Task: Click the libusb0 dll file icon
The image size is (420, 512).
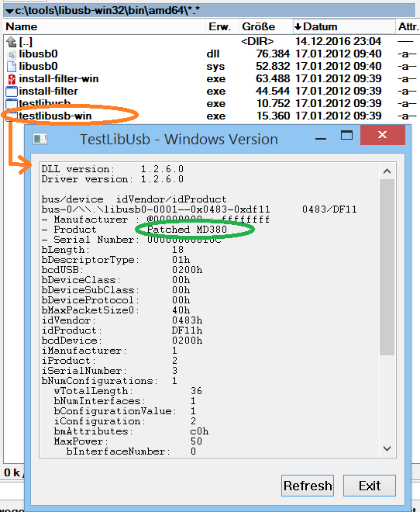Action: (x=12, y=54)
